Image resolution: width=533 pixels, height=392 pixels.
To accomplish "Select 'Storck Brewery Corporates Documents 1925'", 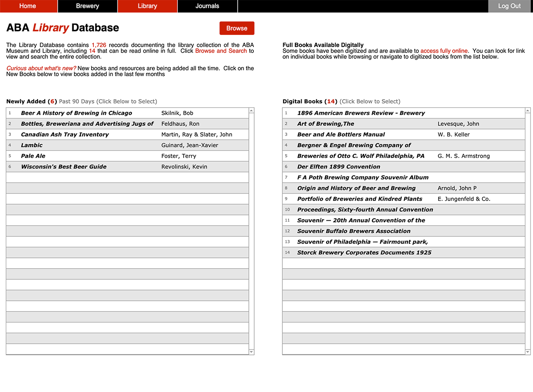I will [x=364, y=252].
